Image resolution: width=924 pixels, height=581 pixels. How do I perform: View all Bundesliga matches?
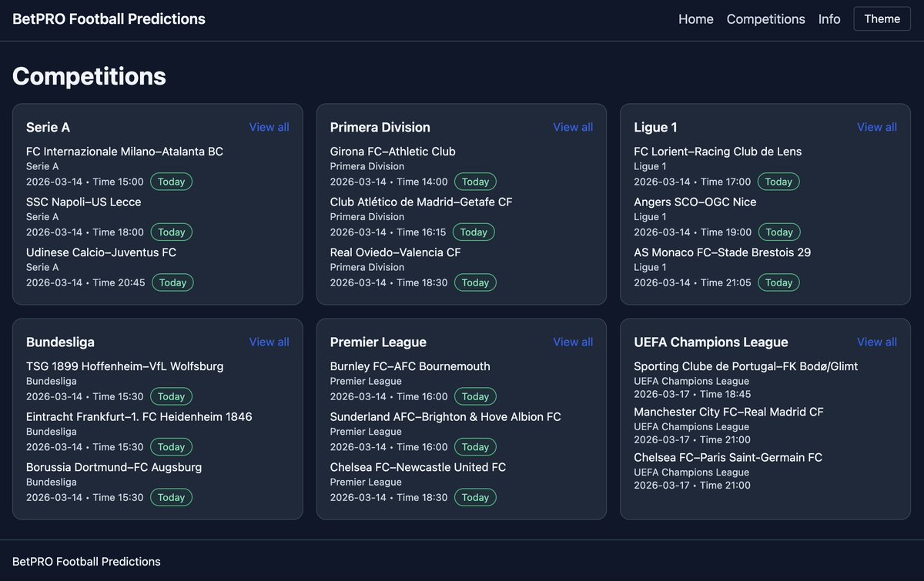pos(269,342)
